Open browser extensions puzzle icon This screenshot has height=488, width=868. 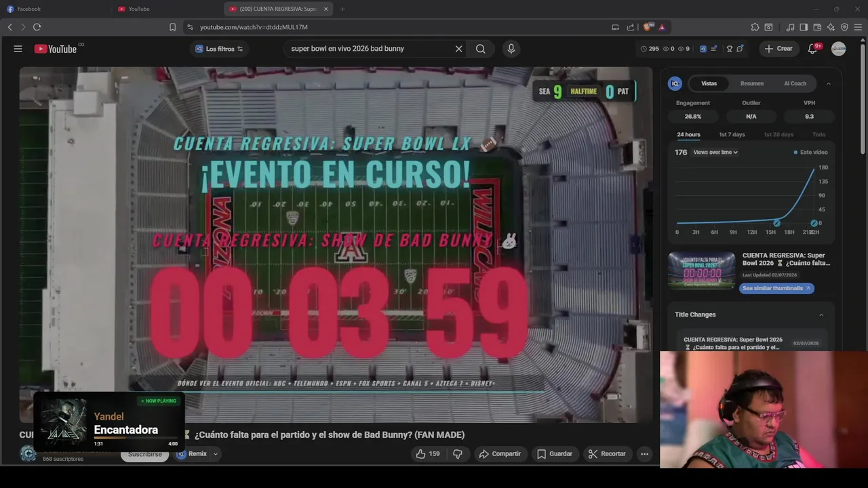755,27
